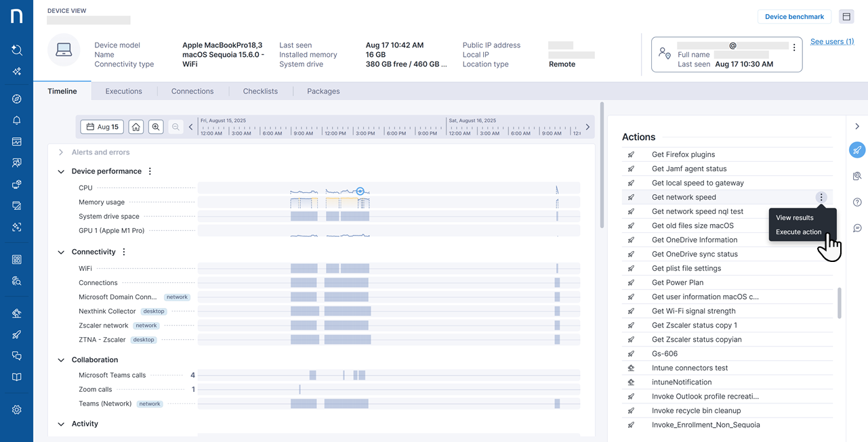Click the Device benchmark button
Screen dimensions: 868x442
click(x=794, y=17)
